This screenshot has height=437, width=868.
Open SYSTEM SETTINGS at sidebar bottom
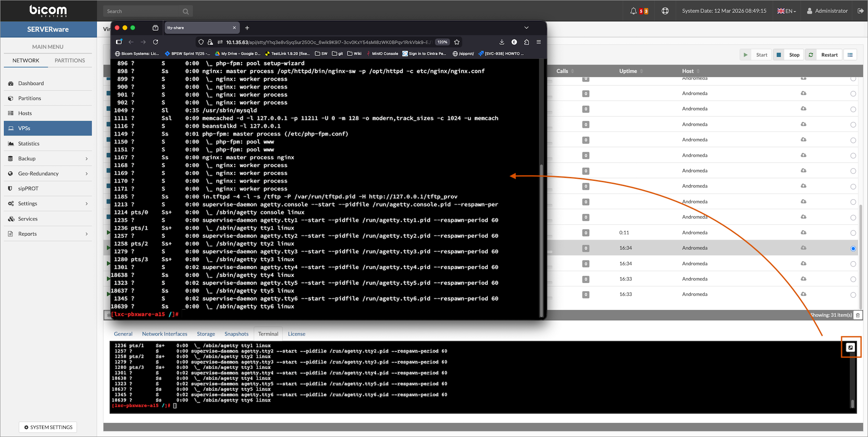[48, 427]
